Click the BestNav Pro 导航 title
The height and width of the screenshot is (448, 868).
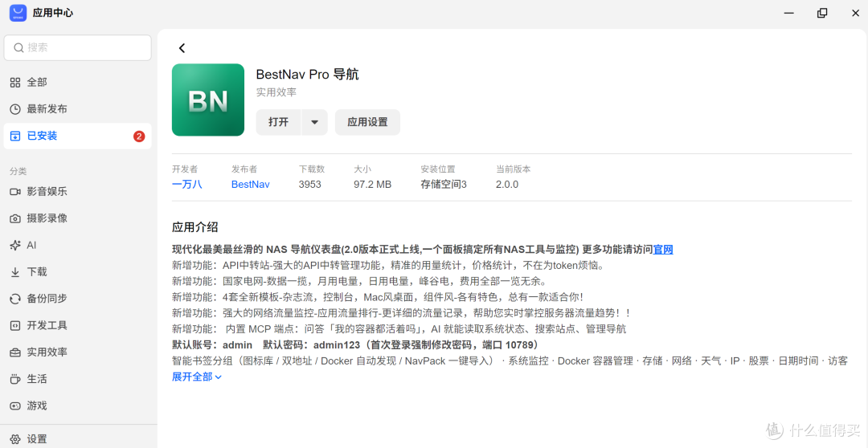(307, 74)
